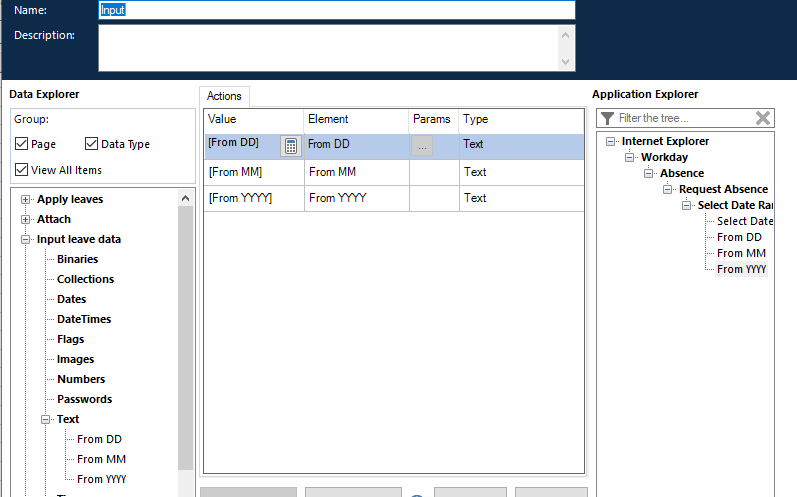
Task: Collapse the Input leave data node
Action: coord(25,239)
